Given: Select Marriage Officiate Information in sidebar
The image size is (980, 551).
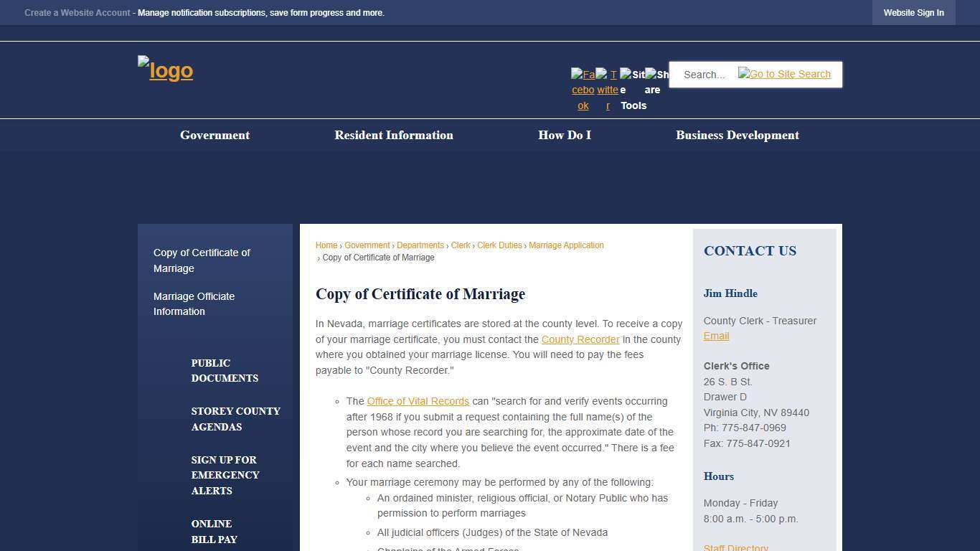Looking at the screenshot, I should (x=194, y=303).
